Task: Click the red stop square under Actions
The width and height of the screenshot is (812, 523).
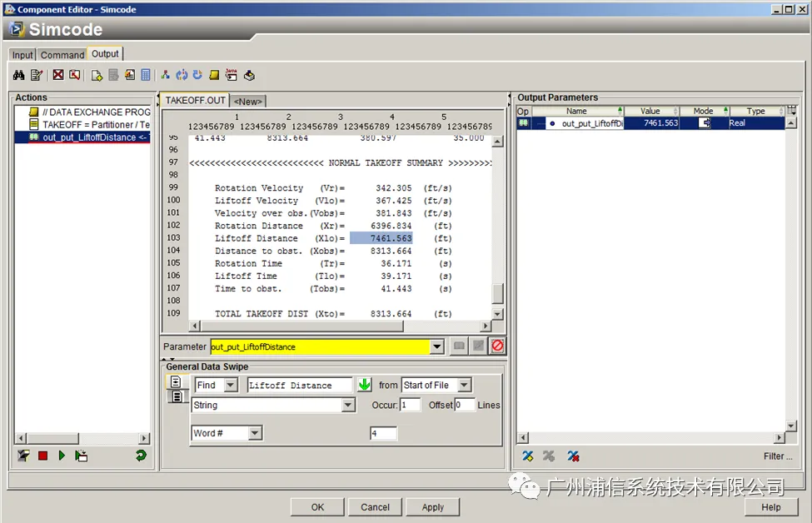Action: click(43, 456)
